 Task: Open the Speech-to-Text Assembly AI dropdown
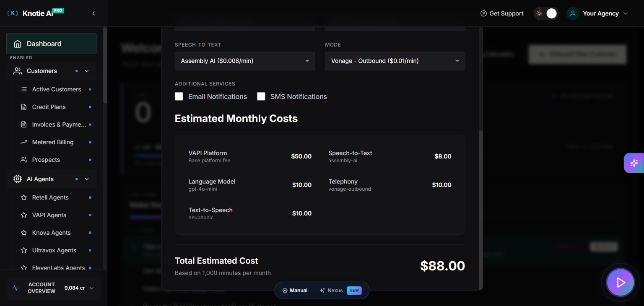pos(245,61)
